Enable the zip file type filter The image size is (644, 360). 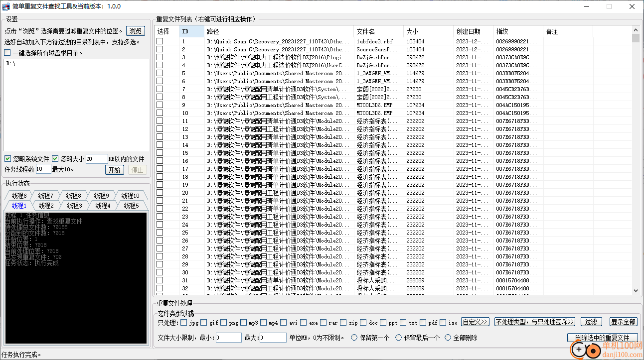343,322
